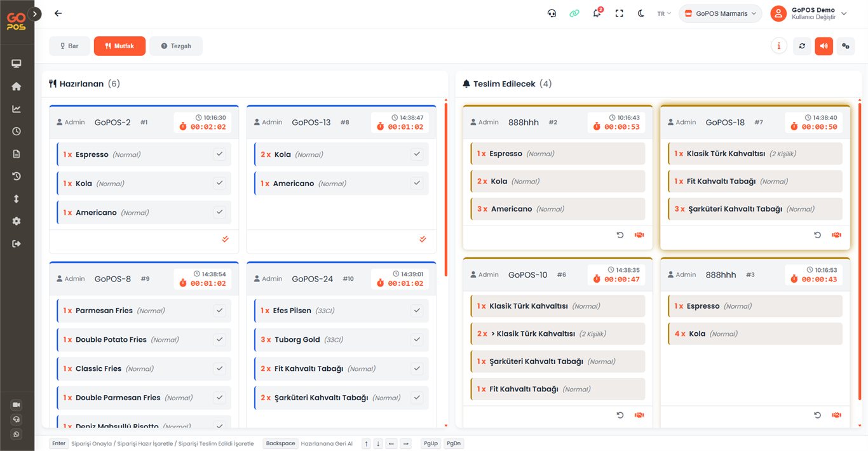This screenshot has height=451, width=868.
Task: Tick the Tuborg Gold checkbox
Action: point(417,339)
